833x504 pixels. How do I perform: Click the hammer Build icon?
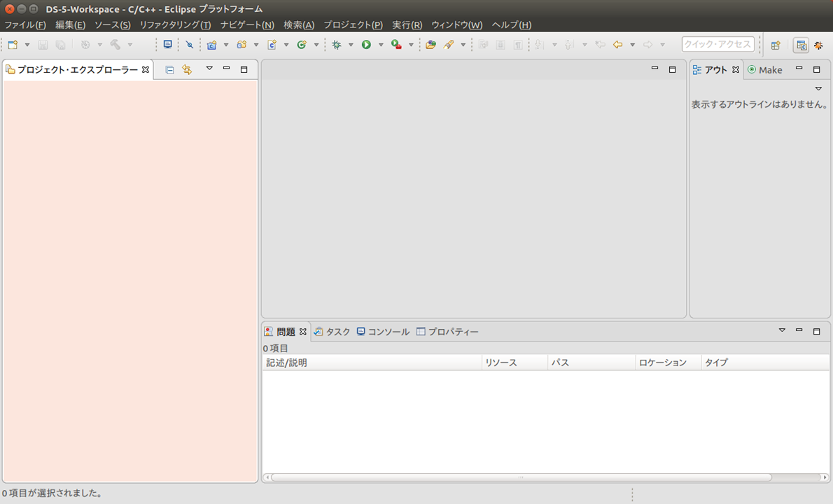click(x=115, y=45)
